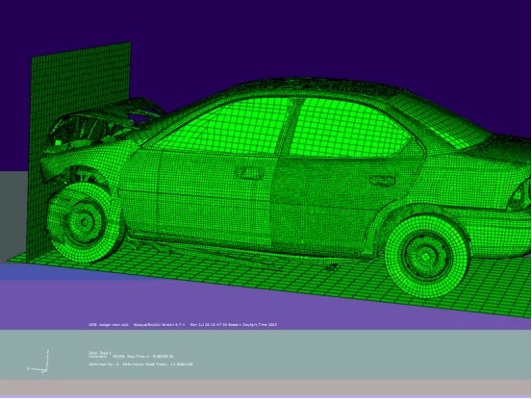The width and height of the screenshot is (532, 399).
Task: Click the Step Time state text line
Action: [x=131, y=357]
